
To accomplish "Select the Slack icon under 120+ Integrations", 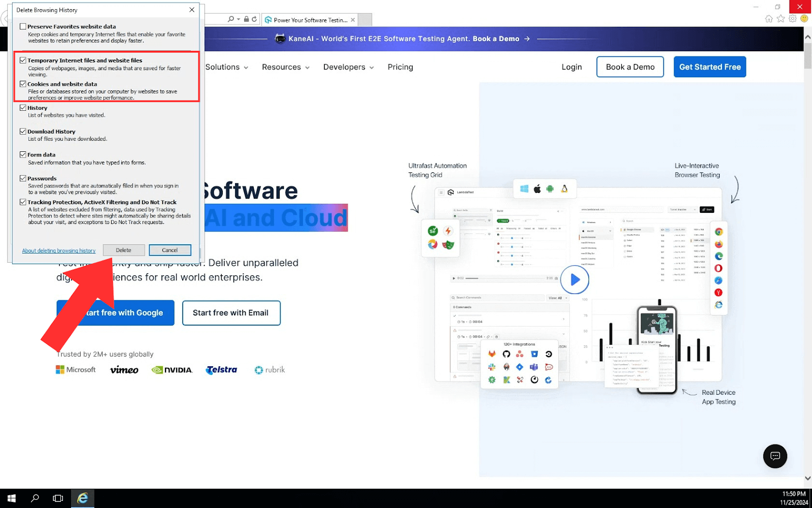I will point(491,367).
